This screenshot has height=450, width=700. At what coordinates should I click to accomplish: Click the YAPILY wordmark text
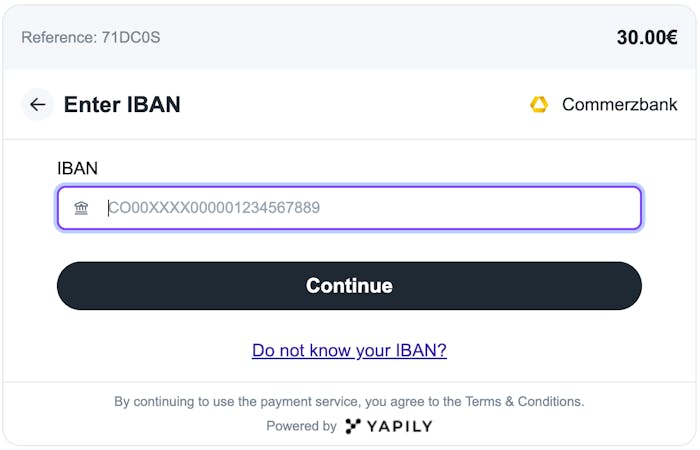tap(400, 426)
